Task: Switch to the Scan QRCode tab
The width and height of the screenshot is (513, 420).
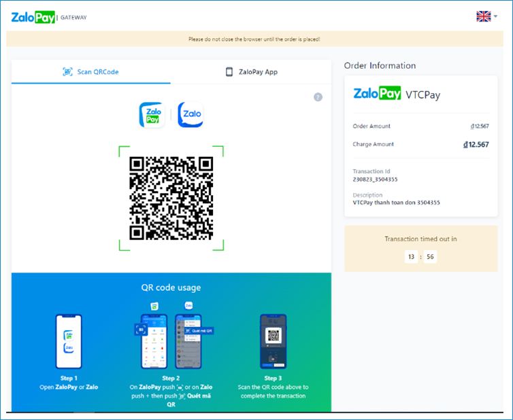Action: tap(91, 72)
